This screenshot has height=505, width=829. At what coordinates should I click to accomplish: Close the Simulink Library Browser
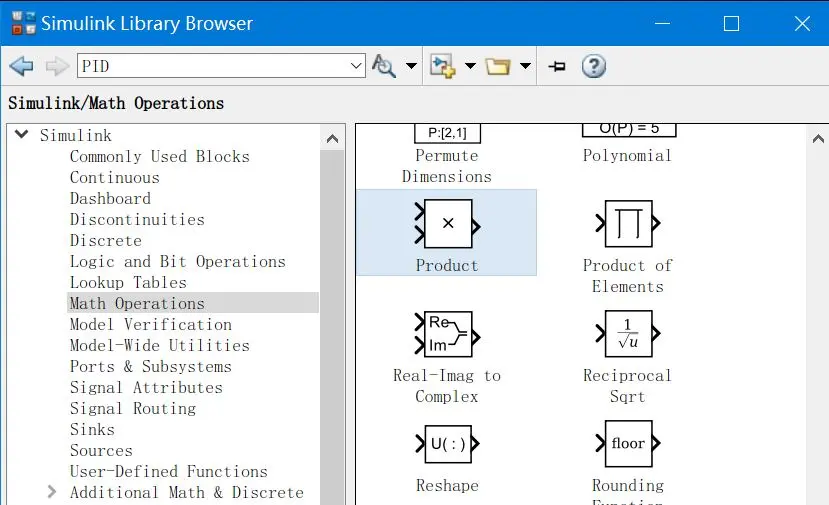(802, 23)
